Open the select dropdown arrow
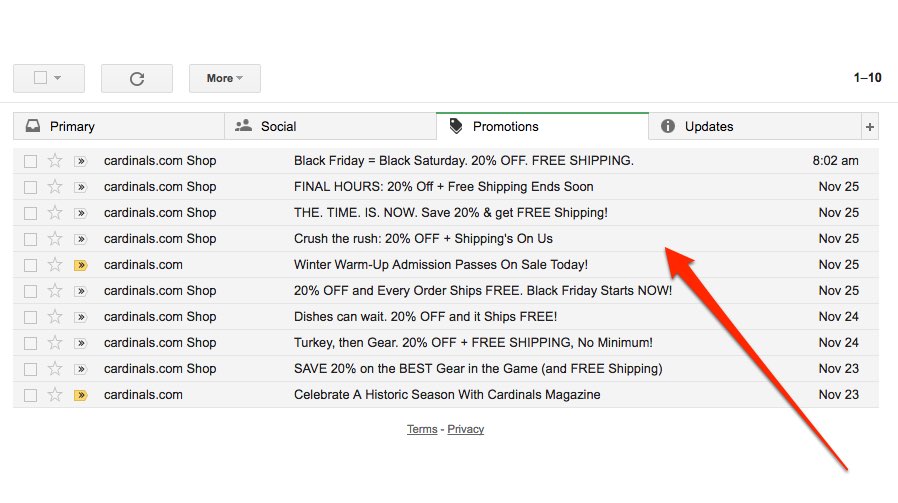This screenshot has height=503, width=898. coord(57,78)
